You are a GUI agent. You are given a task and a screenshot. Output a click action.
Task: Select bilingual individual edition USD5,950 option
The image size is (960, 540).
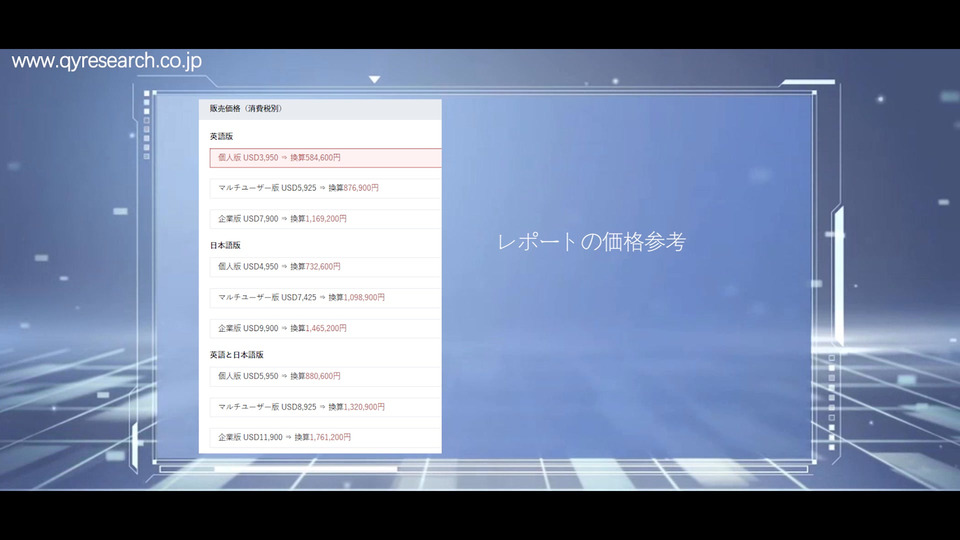click(325, 376)
